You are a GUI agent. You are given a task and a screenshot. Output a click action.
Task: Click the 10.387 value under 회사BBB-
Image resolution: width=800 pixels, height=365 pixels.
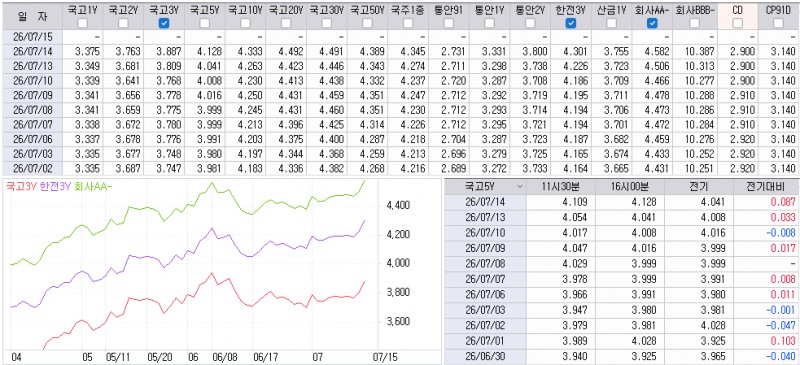(x=698, y=52)
